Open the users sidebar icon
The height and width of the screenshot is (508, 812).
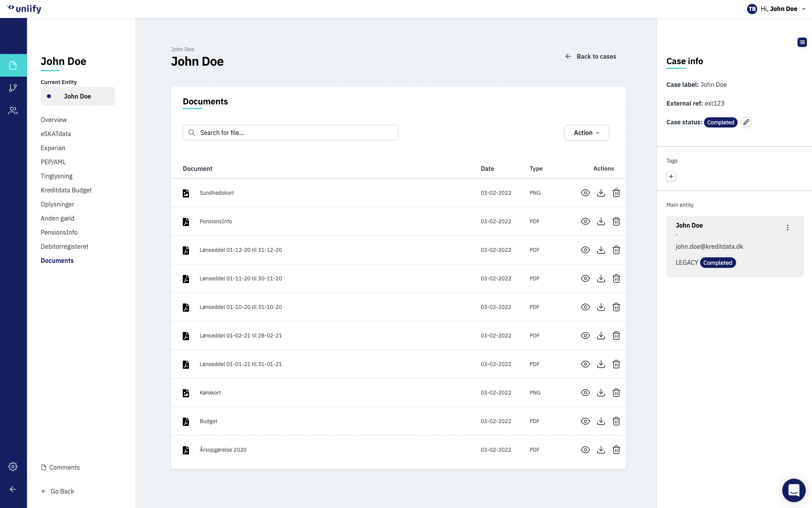13,111
